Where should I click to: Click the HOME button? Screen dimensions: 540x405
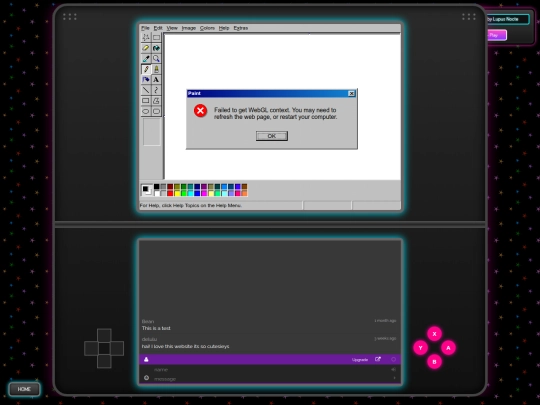click(24, 389)
